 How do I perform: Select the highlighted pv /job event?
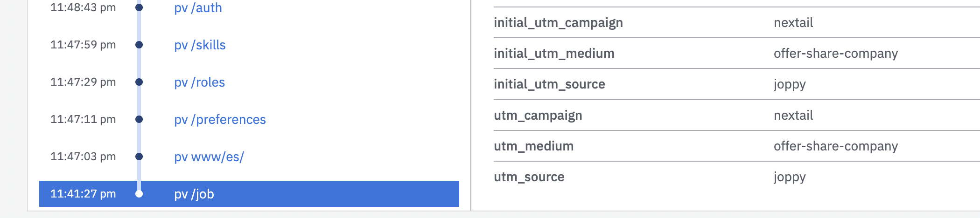tap(194, 194)
